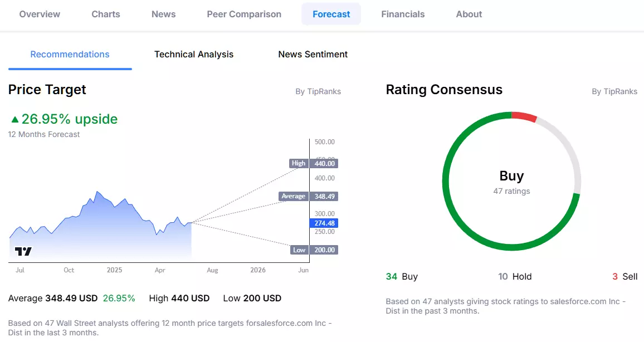Show the News Sentiment sub-tab
The height and width of the screenshot is (342, 644).
[x=313, y=55]
